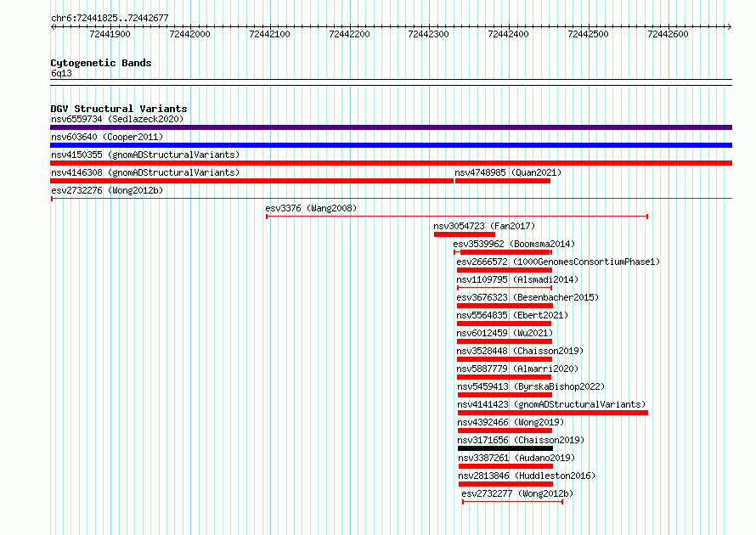Open nsv4146308 (gnomADStructuralVariants) label

[145, 172]
